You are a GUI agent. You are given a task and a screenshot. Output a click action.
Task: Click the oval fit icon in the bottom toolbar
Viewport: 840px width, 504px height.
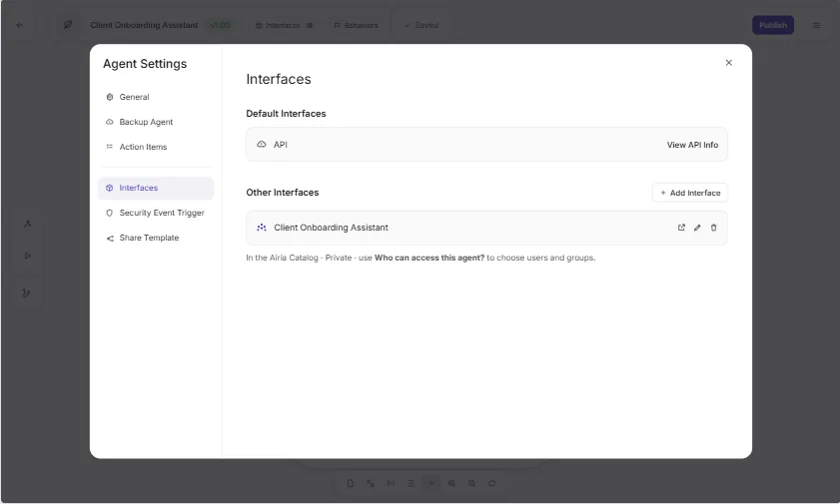[x=491, y=484]
